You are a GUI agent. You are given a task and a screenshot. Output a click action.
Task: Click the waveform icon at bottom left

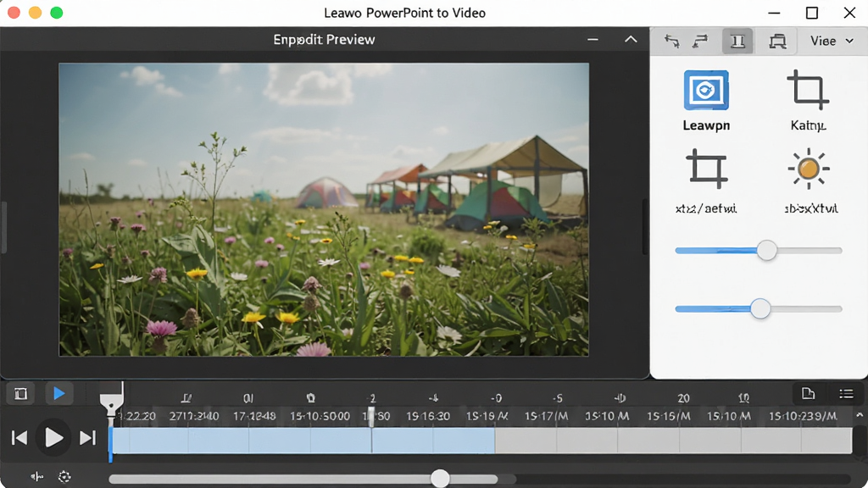click(37, 476)
